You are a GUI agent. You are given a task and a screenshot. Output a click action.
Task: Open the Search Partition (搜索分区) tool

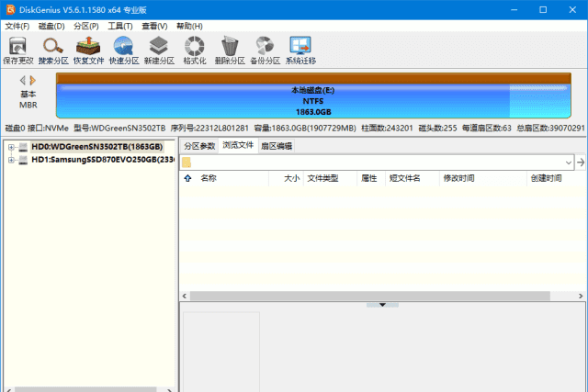[53, 50]
